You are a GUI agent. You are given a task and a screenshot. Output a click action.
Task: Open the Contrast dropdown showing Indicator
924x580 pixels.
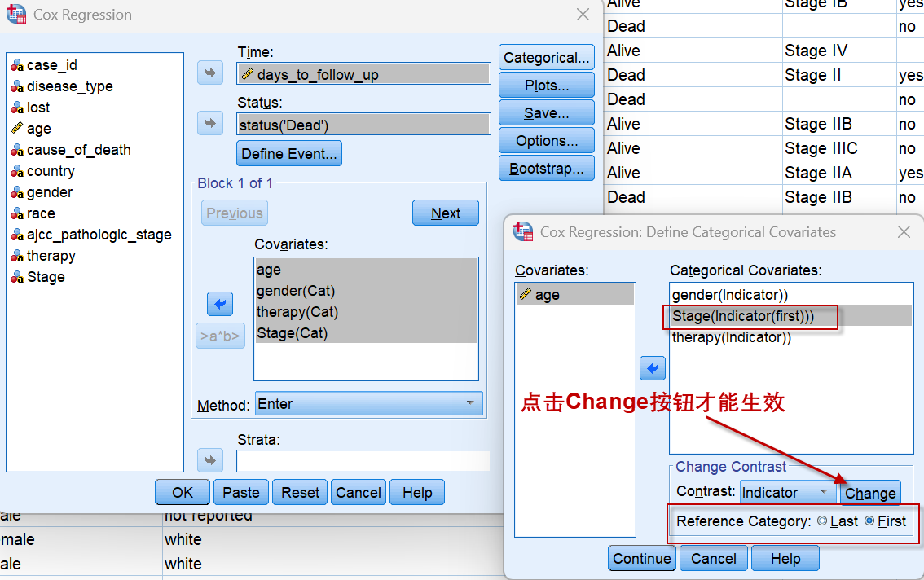(x=787, y=493)
